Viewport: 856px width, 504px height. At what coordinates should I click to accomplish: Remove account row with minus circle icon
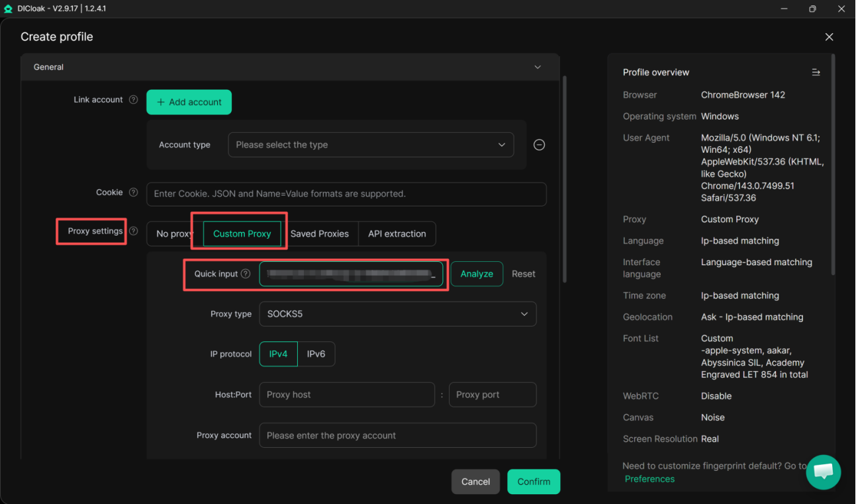[x=539, y=145]
